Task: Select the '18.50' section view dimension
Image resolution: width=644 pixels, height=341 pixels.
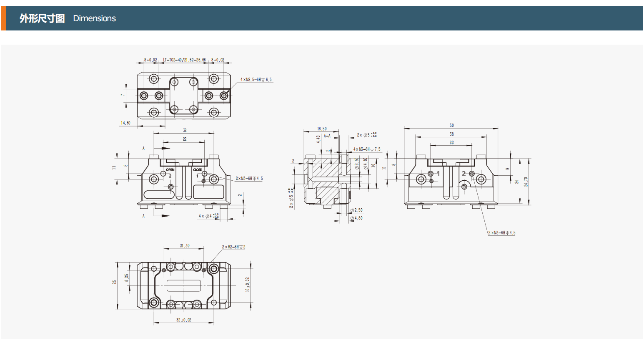Action: [321, 129]
